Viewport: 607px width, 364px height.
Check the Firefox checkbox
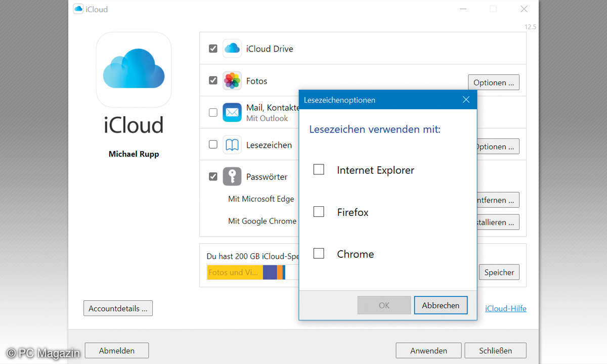tap(319, 212)
